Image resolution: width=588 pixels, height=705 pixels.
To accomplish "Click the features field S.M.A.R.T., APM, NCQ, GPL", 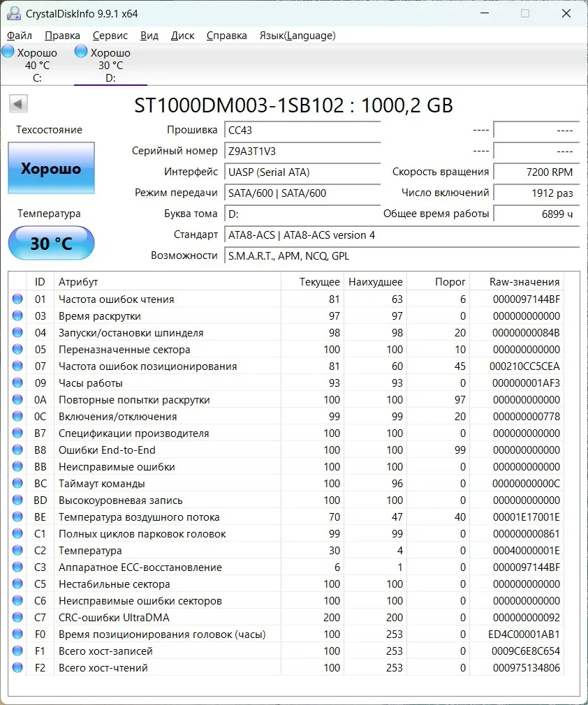I will click(402, 256).
